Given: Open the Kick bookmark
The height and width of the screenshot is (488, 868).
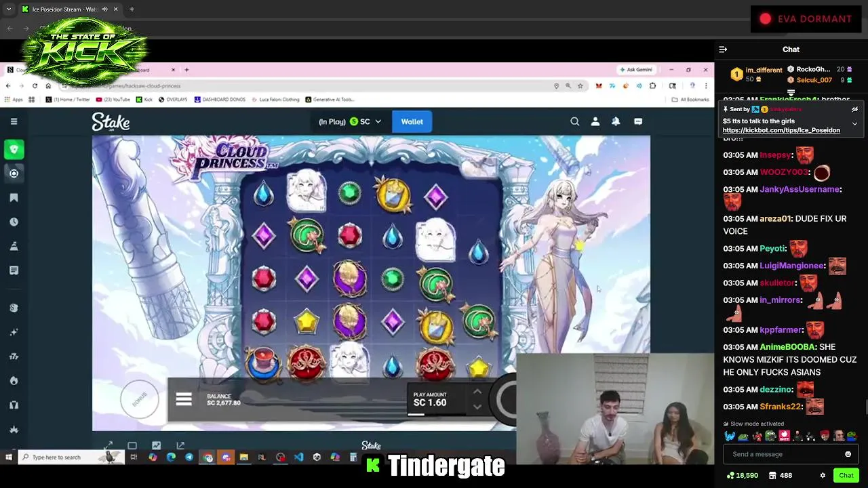Looking at the screenshot, I should pos(144,99).
